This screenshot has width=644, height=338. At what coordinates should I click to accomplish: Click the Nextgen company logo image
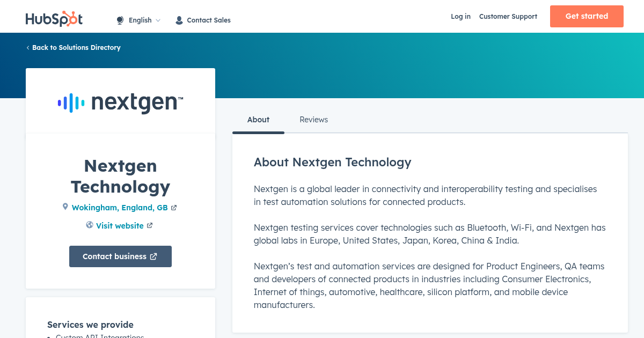[120, 102]
